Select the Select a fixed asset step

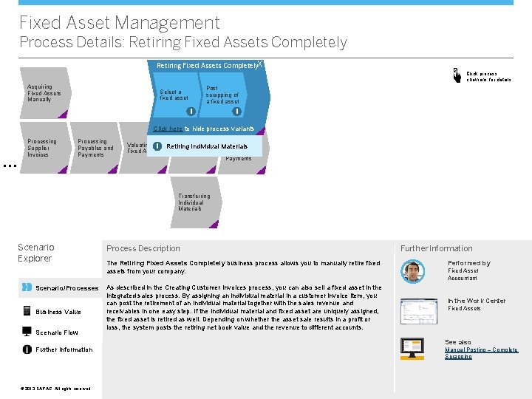click(x=176, y=95)
